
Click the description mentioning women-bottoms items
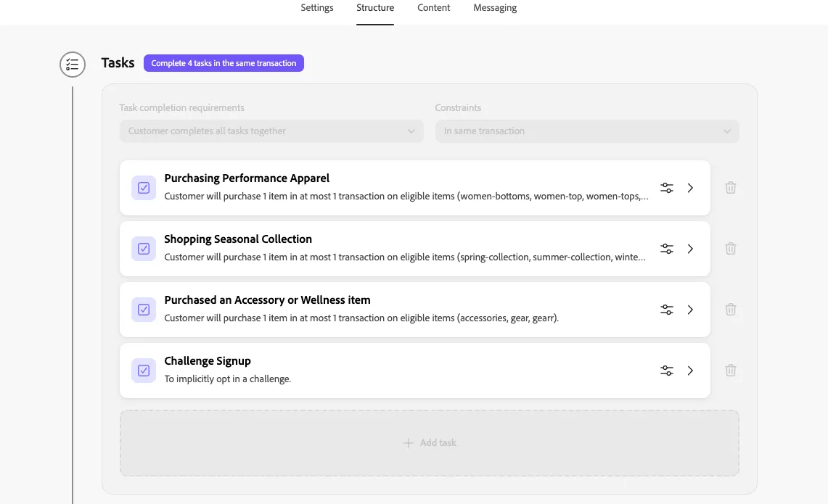point(406,197)
